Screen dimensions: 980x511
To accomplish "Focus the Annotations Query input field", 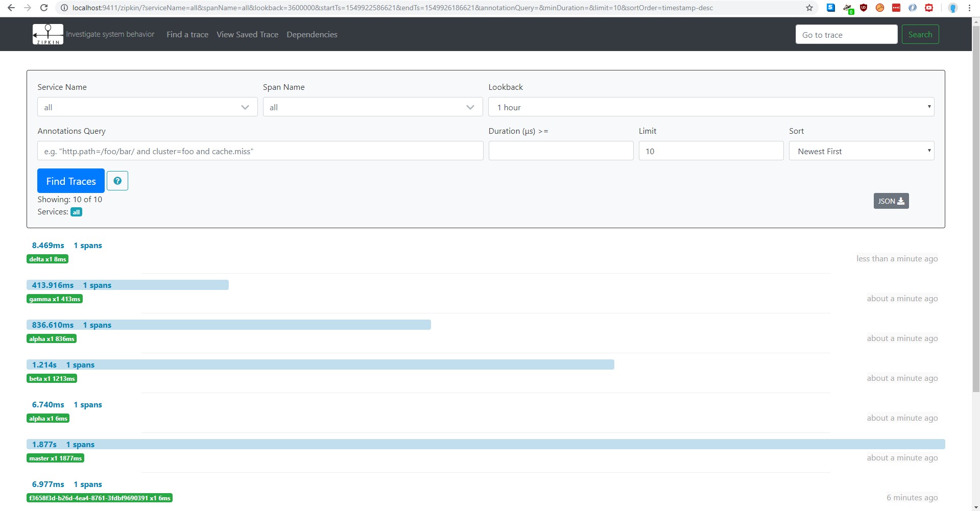I will (260, 151).
